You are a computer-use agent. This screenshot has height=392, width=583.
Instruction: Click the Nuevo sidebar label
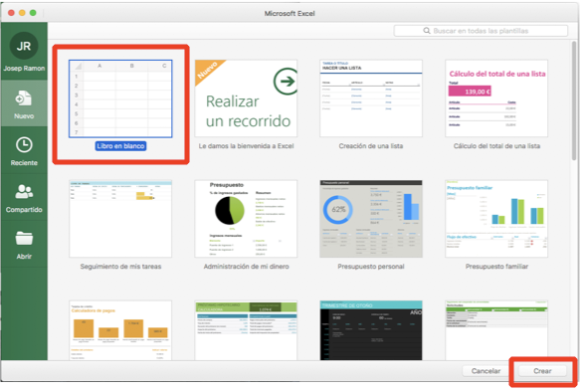click(24, 116)
